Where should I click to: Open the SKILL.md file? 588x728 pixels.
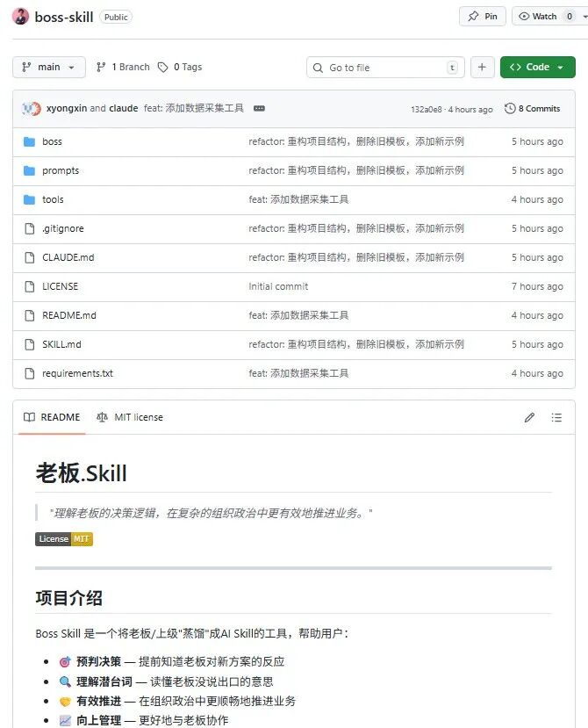(x=61, y=344)
